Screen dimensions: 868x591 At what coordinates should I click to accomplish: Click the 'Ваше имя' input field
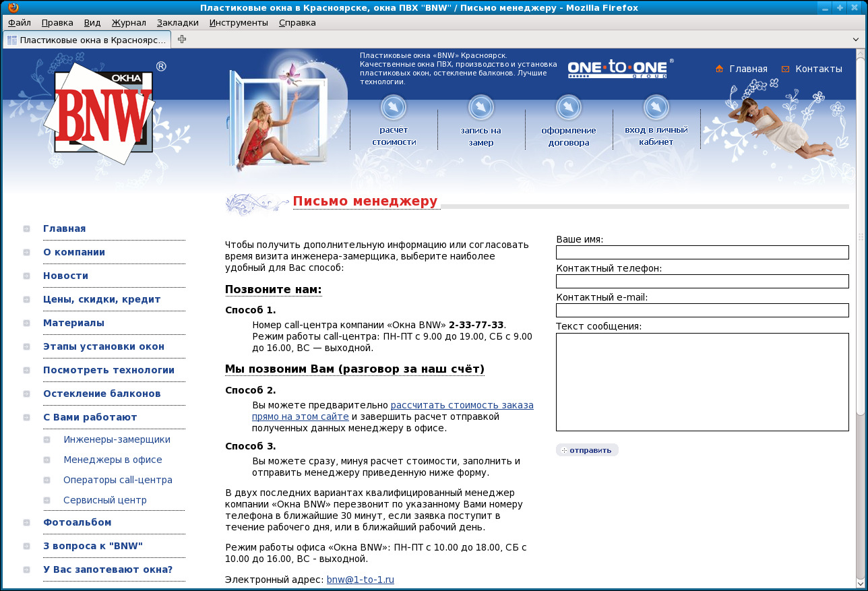pos(702,252)
